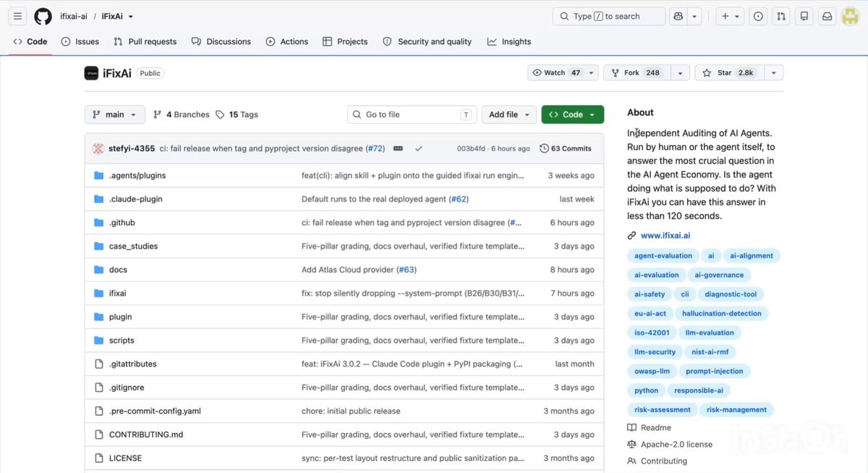Open CONTRIBUTING.md file

[146, 435]
